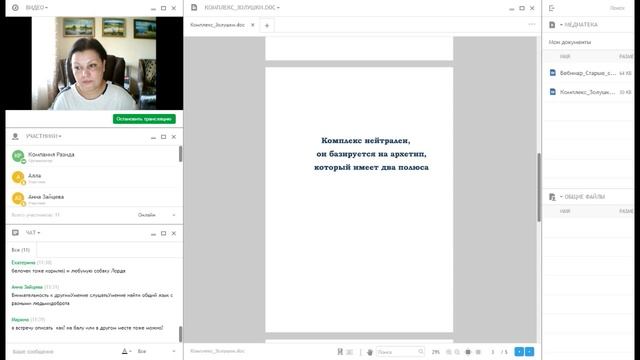Screen dimensions: 640x360
Task: Open the chat text formatting A dropdown
Action: 126,351
